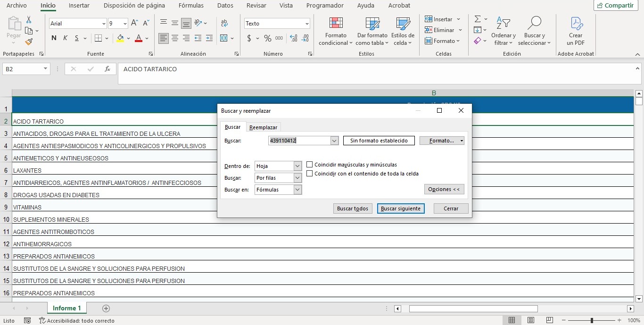
Task: Click the percent style icon
Action: 267,38
